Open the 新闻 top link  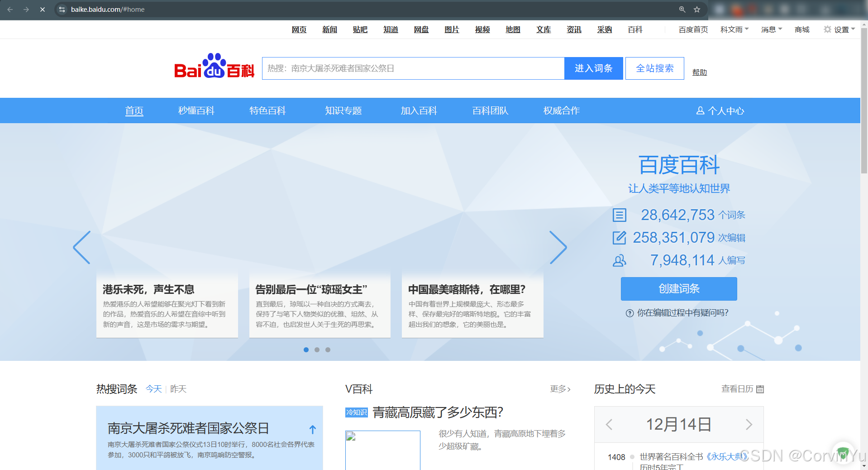coord(329,29)
